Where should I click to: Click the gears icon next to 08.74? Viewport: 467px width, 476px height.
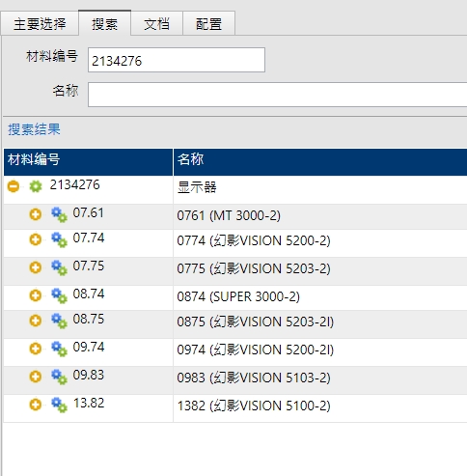(x=59, y=295)
